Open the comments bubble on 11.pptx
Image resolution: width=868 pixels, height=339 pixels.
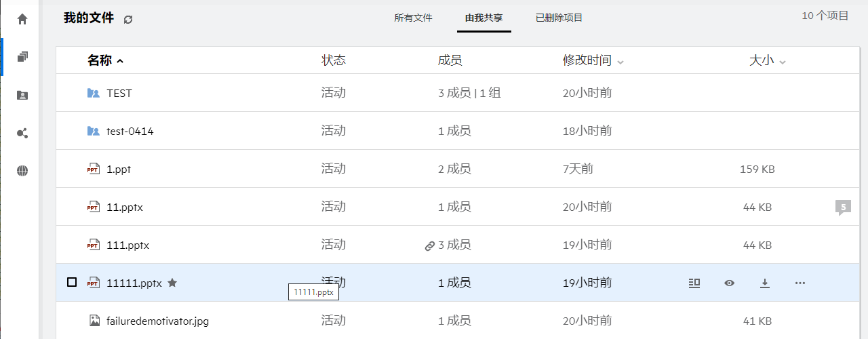click(x=843, y=207)
